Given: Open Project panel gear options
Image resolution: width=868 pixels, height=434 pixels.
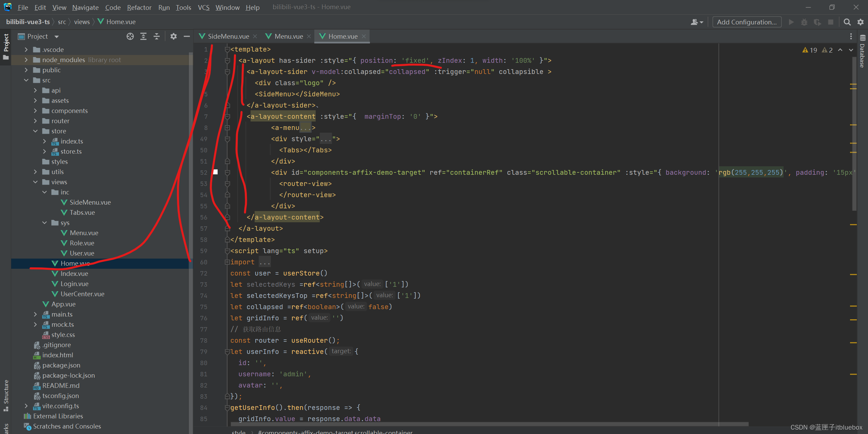Looking at the screenshot, I should (x=174, y=36).
